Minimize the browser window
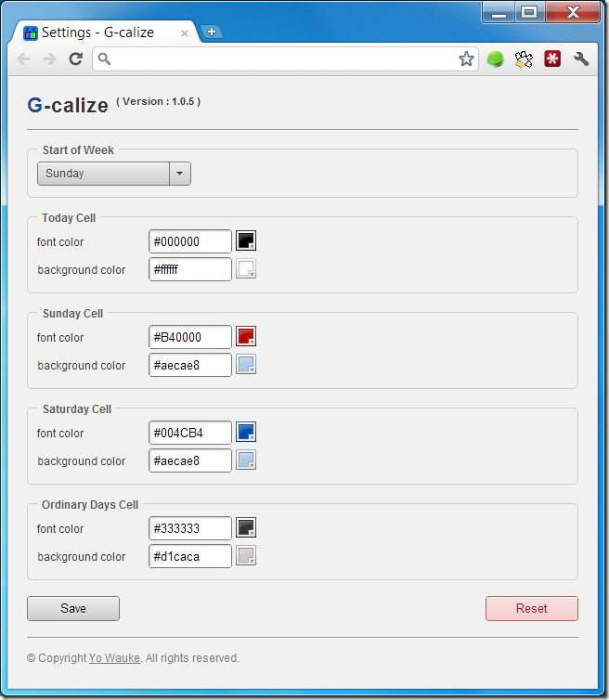609x700 pixels. tap(499, 12)
